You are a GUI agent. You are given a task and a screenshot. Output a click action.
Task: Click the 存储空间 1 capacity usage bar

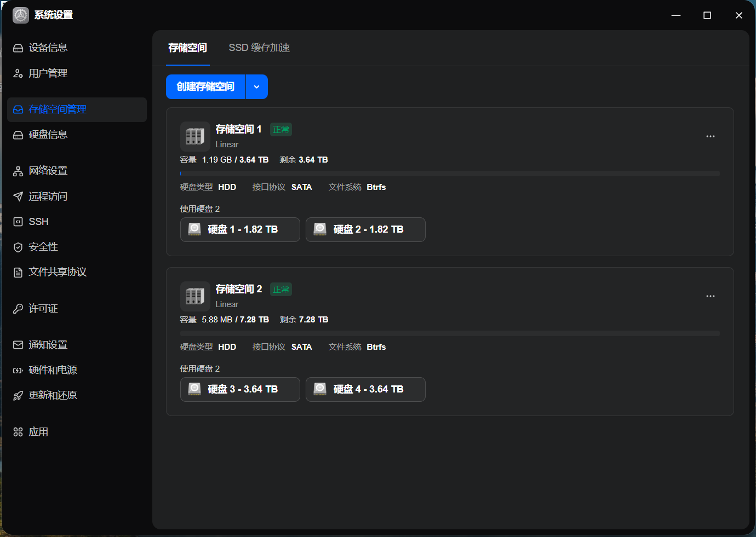[x=450, y=174]
